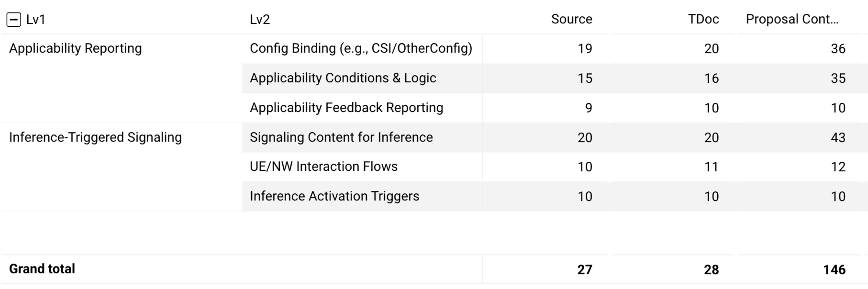This screenshot has height=289, width=868.
Task: Click the Grand total label
Action: coord(42,269)
